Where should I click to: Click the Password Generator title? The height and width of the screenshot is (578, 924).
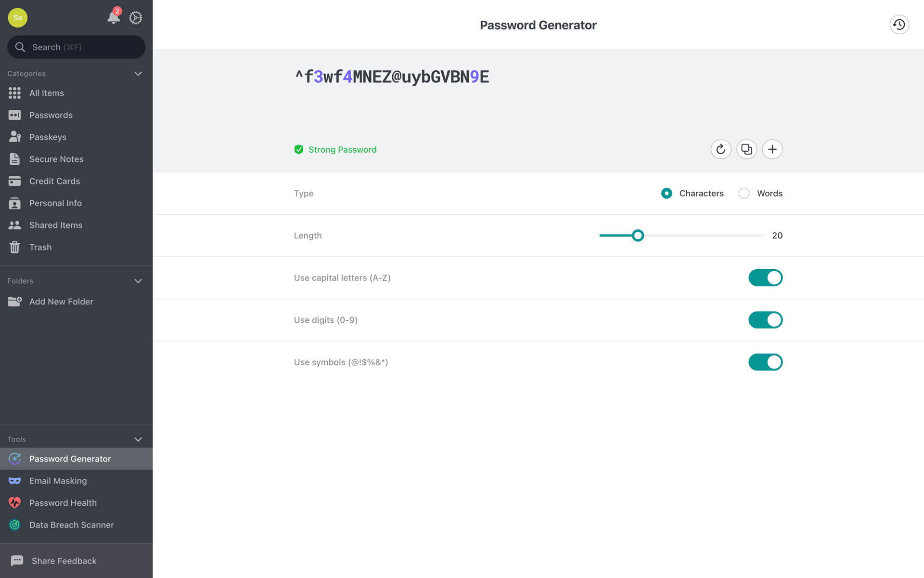[538, 25]
